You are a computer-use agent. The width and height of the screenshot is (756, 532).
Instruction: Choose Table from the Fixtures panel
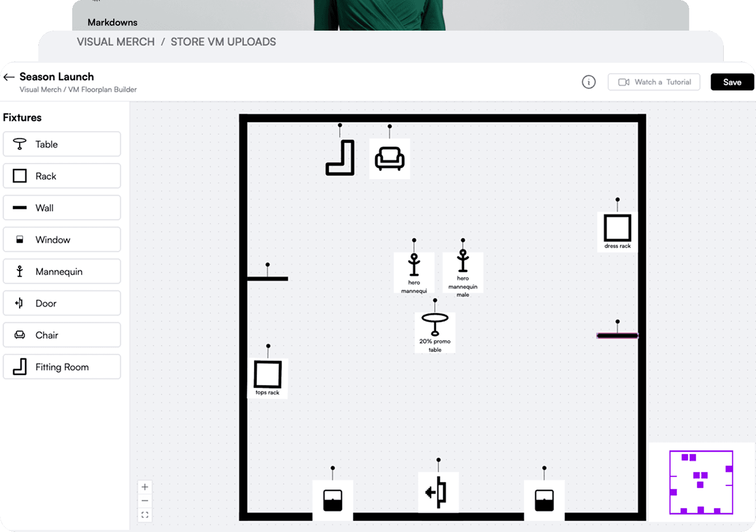pos(62,144)
